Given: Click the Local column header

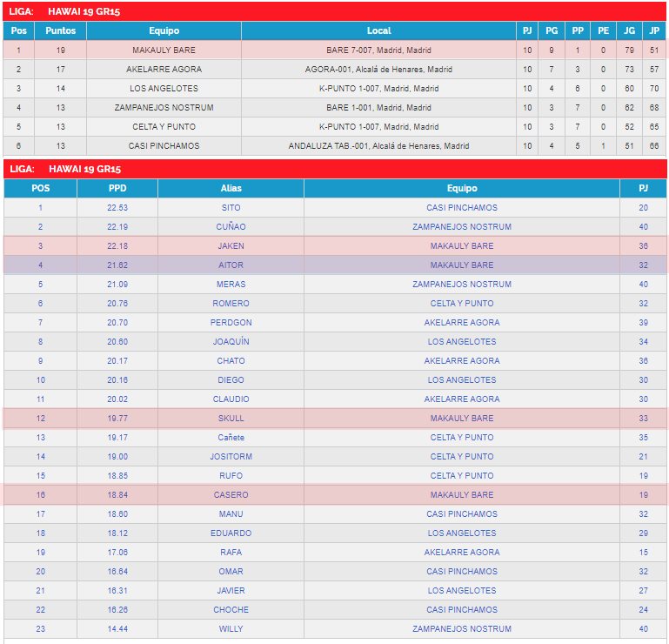Looking at the screenshot, I should coord(379,30).
